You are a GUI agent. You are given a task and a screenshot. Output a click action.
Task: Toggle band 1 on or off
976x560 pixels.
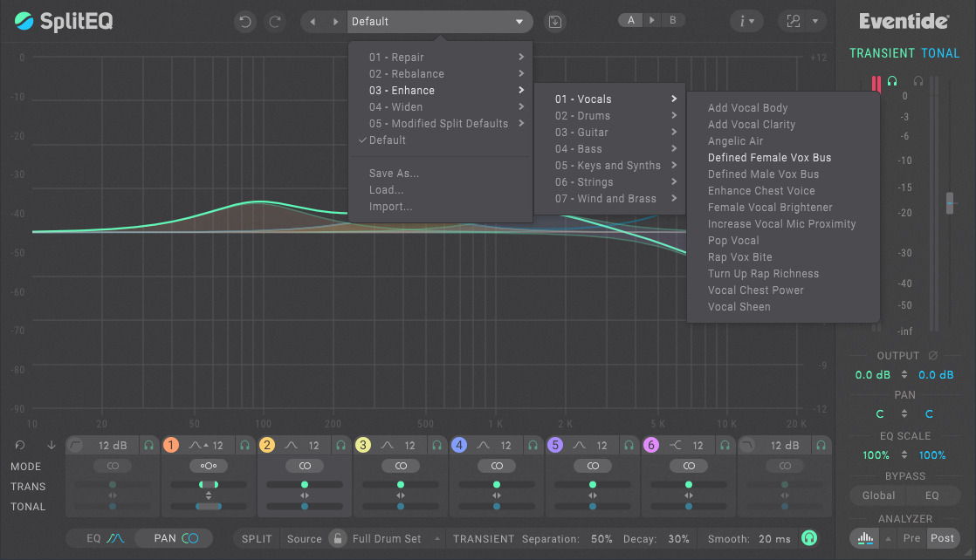pyautogui.click(x=170, y=445)
